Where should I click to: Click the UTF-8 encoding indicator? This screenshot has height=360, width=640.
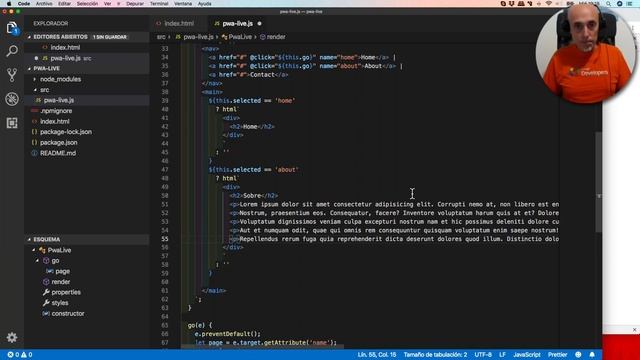coord(483,355)
